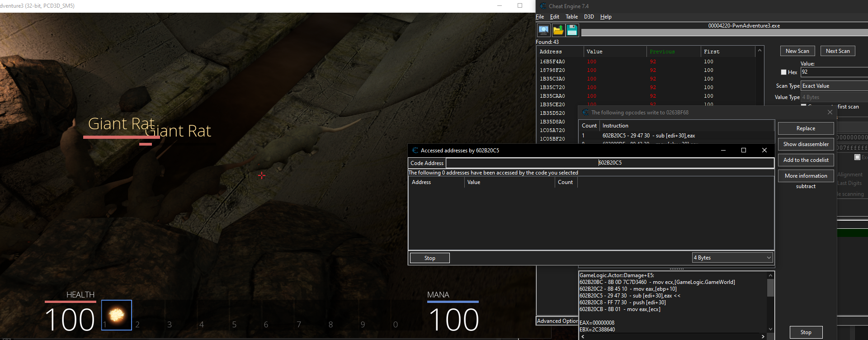Viewport: 868px width, 340px height.
Task: Open the process list in Cheat Engine
Action: coord(543,30)
